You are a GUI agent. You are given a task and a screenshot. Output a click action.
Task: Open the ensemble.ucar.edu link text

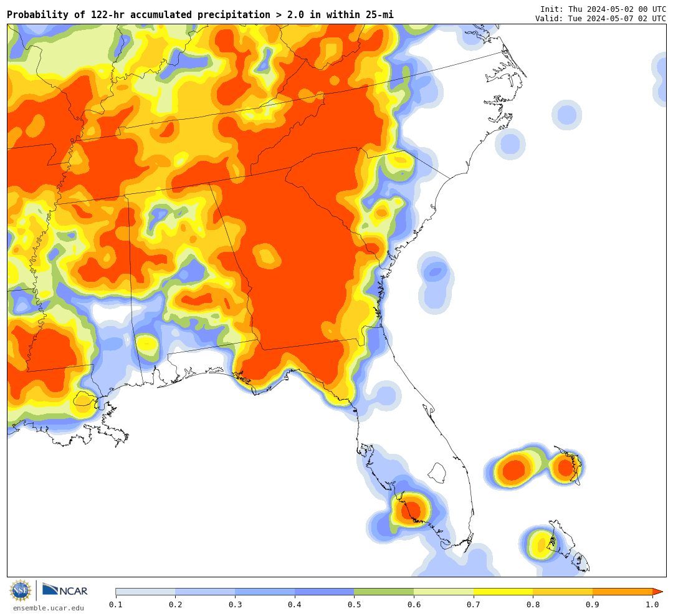click(49, 608)
